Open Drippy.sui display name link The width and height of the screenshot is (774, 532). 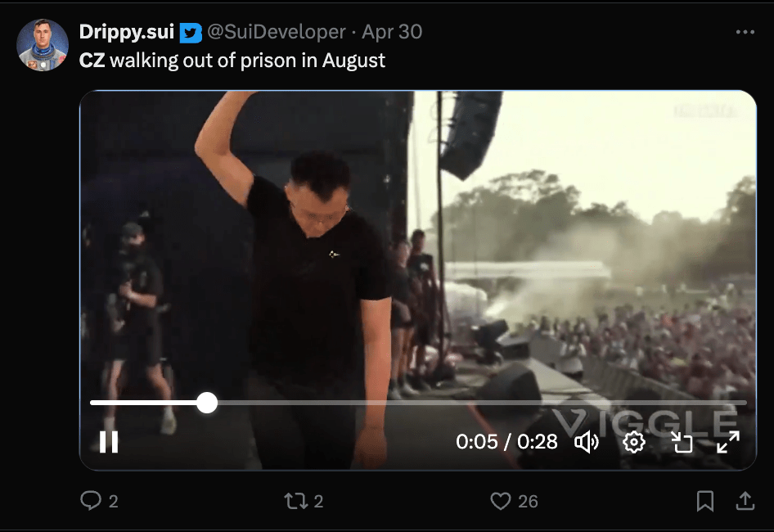(x=126, y=32)
